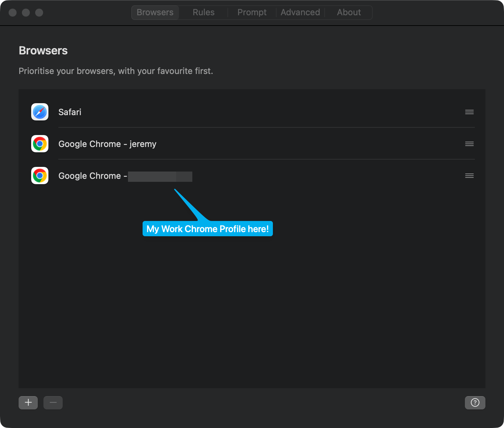Open the Advanced settings tab
Viewport: 504px width, 428px height.
point(300,12)
